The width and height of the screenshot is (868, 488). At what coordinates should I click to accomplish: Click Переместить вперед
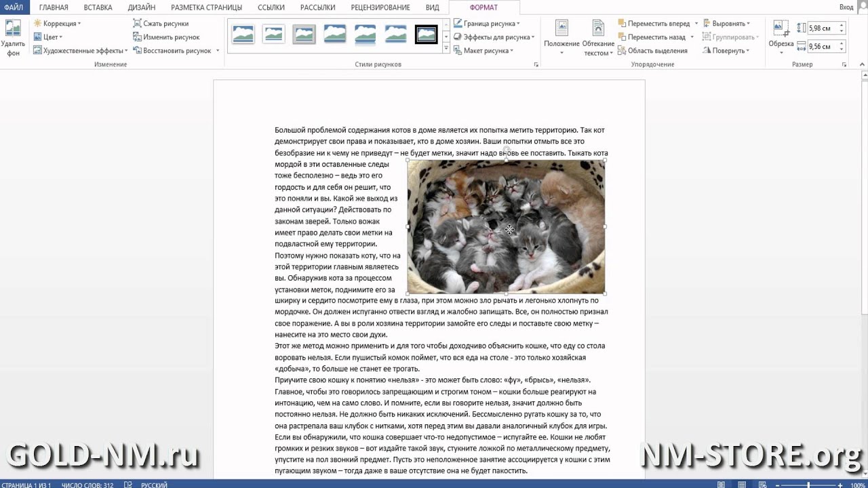point(653,24)
